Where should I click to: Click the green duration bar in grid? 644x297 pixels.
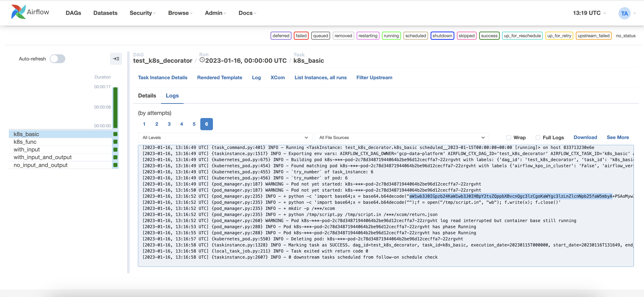coord(115,107)
